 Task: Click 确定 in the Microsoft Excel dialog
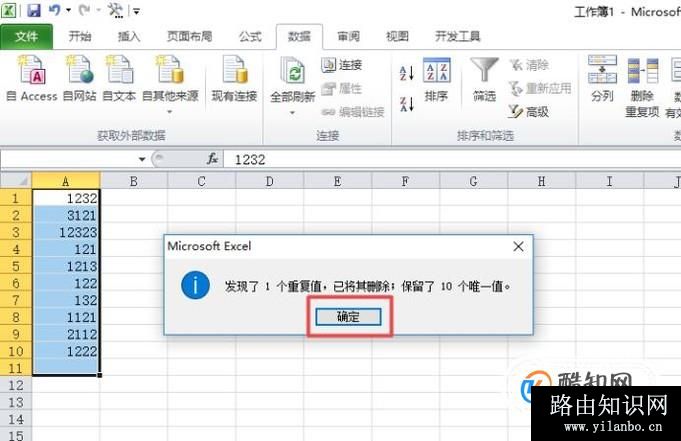tap(348, 317)
